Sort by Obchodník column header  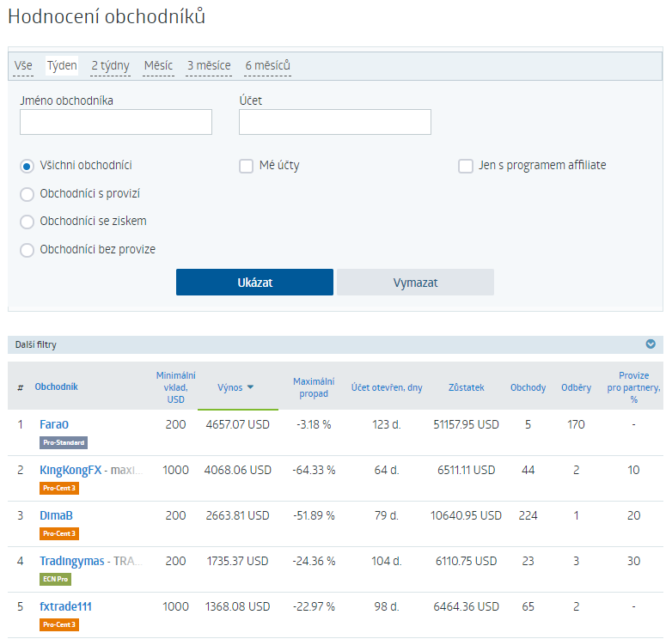click(56, 386)
